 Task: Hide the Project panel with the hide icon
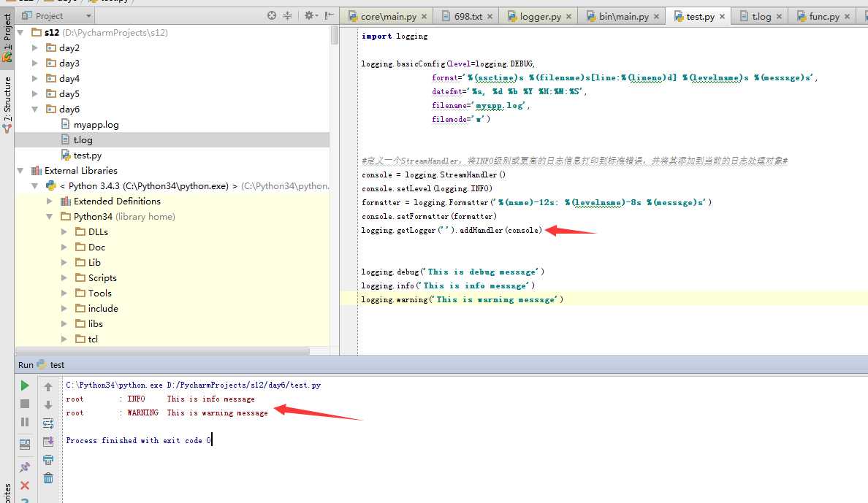(x=330, y=15)
